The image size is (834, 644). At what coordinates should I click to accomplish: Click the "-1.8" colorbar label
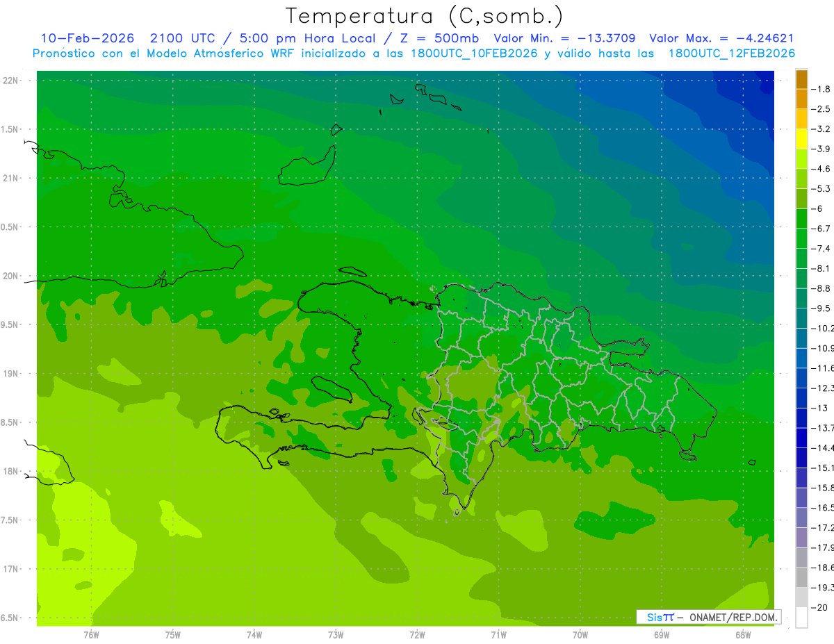click(x=821, y=89)
